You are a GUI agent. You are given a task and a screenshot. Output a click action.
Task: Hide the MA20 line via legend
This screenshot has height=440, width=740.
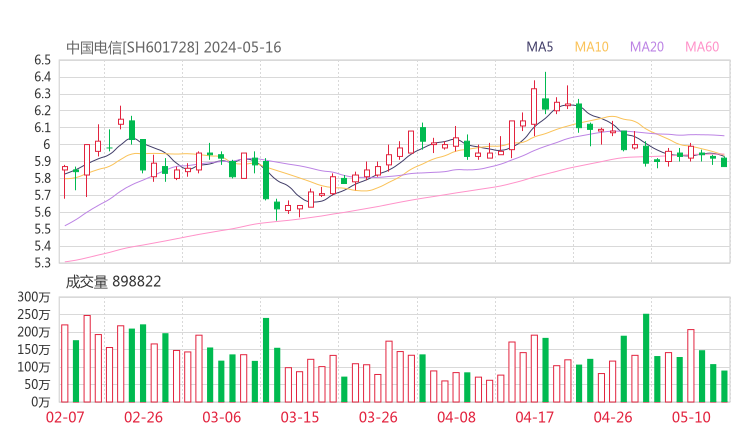[x=647, y=47]
